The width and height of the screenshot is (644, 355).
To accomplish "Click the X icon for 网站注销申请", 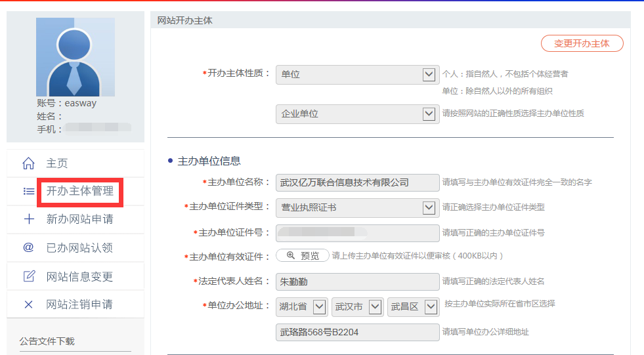I will [x=28, y=304].
